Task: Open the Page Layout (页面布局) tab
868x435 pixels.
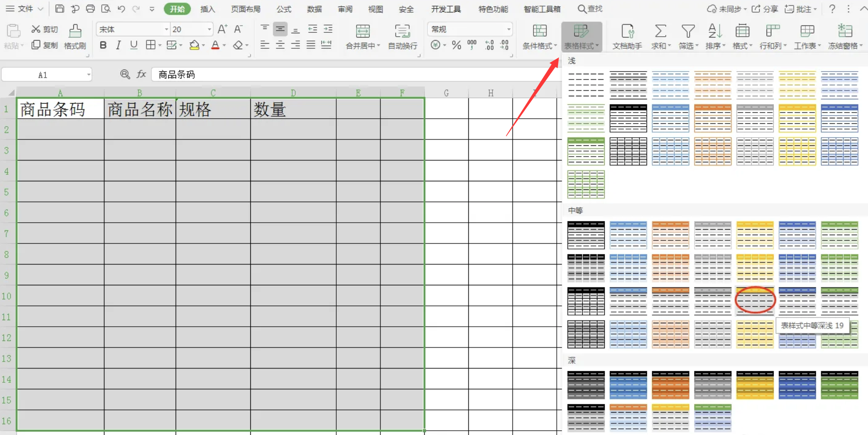Action: (x=245, y=9)
